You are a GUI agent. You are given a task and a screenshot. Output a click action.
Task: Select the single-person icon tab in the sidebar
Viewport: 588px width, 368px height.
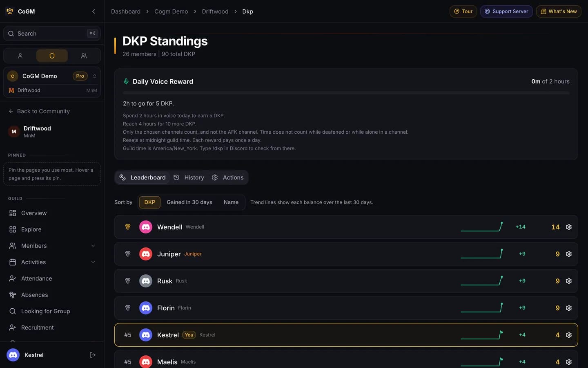click(20, 56)
